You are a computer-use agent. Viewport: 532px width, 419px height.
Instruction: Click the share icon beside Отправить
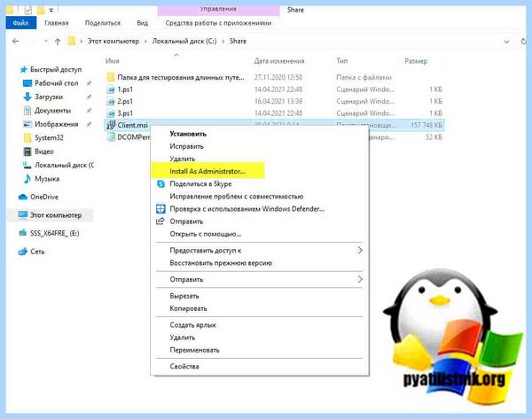(x=160, y=221)
